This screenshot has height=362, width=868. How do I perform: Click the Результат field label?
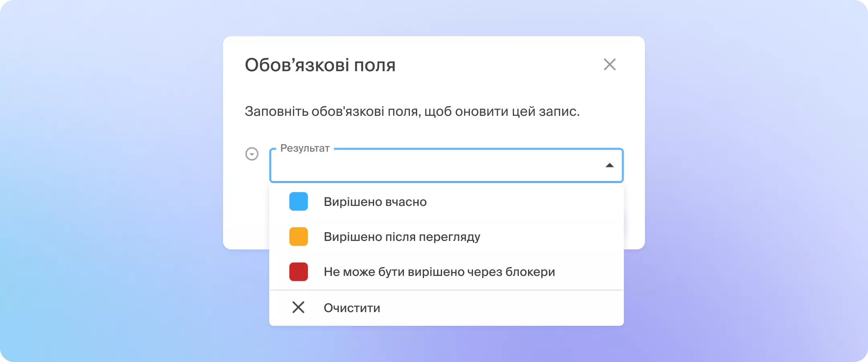pos(304,148)
